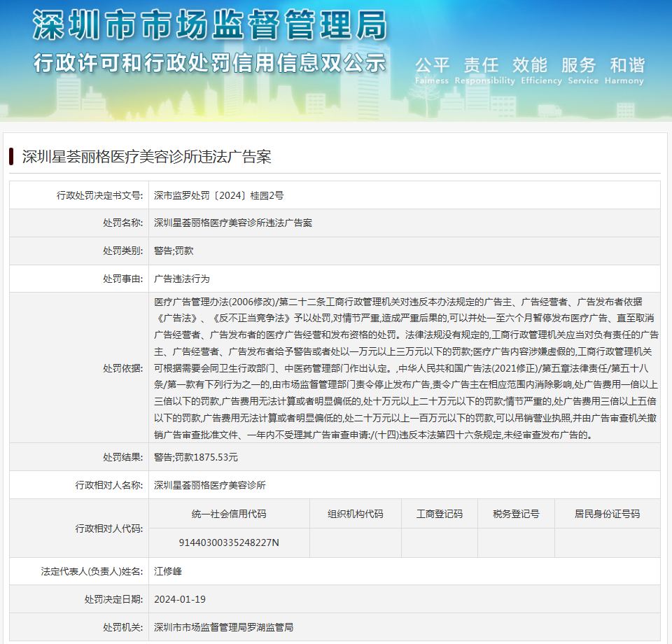Image resolution: width=672 pixels, height=644 pixels.
Task: Click the 统一社会信用代码 column header
Action: coord(229,514)
